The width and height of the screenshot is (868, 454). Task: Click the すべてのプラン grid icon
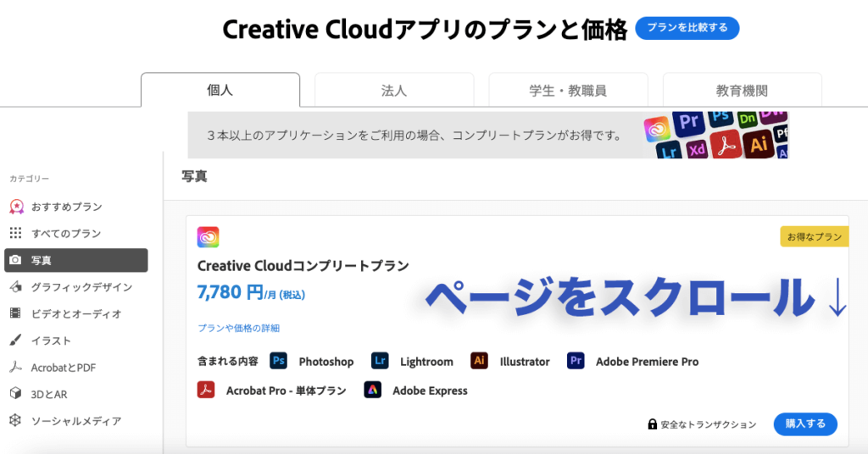[x=15, y=233]
